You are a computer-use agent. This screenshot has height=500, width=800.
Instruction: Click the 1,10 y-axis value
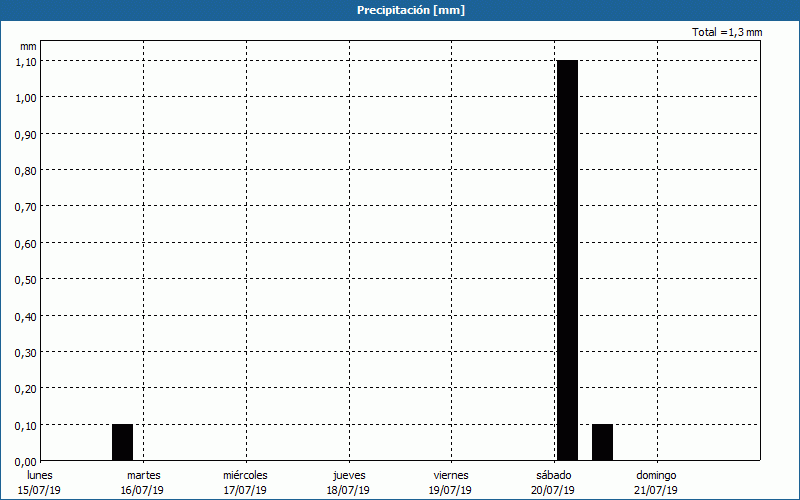click(26, 62)
